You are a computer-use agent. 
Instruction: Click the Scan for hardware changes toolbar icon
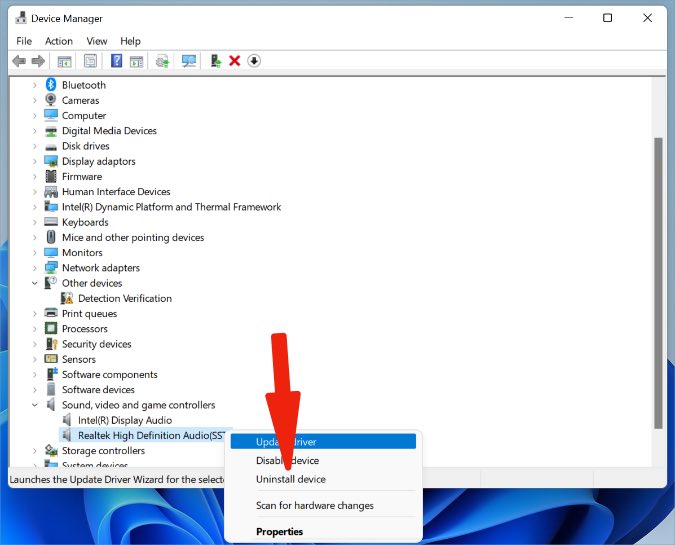[x=163, y=61]
